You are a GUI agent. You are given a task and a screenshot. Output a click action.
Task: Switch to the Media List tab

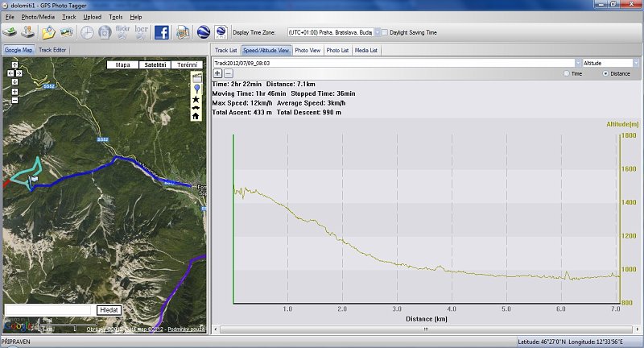click(366, 50)
